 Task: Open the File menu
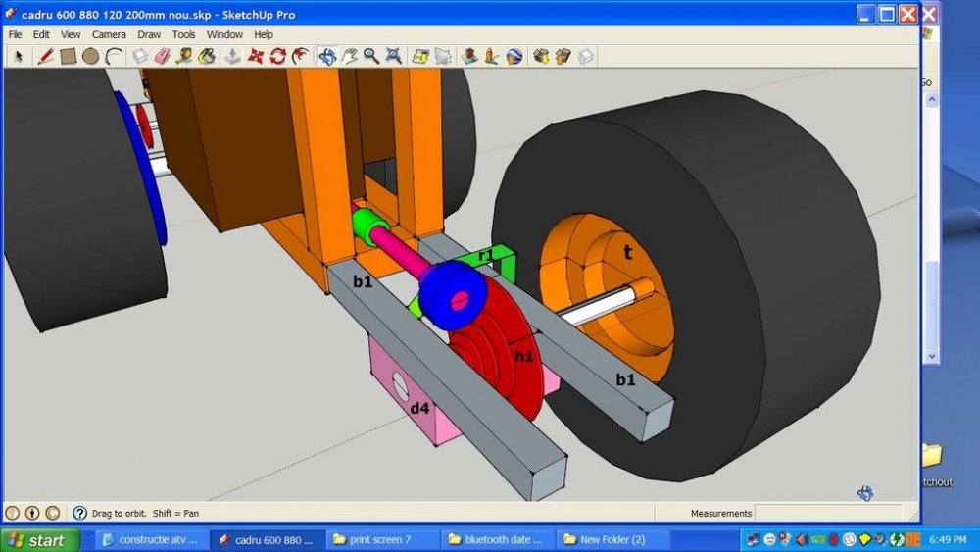point(15,35)
